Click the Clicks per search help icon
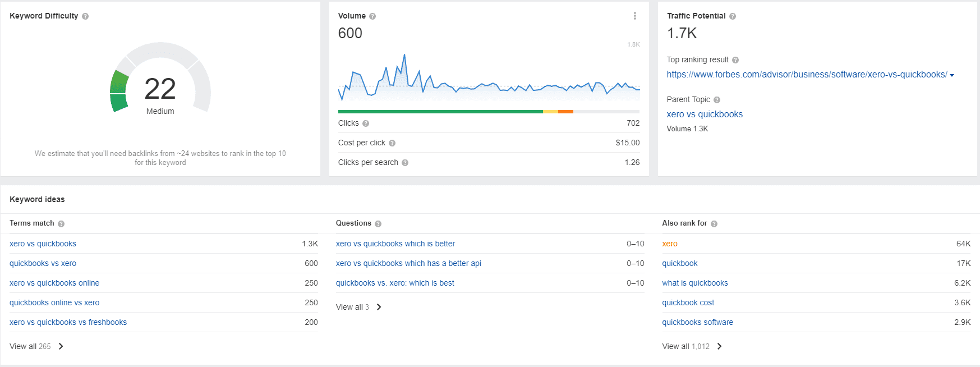Viewport: 980px width, 367px height. coord(405,163)
